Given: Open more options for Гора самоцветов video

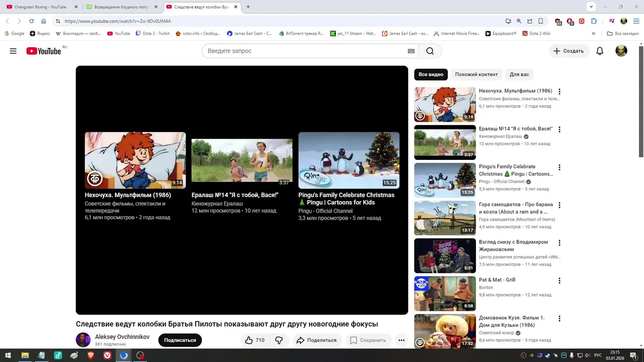Looking at the screenshot, I should [x=559, y=205].
